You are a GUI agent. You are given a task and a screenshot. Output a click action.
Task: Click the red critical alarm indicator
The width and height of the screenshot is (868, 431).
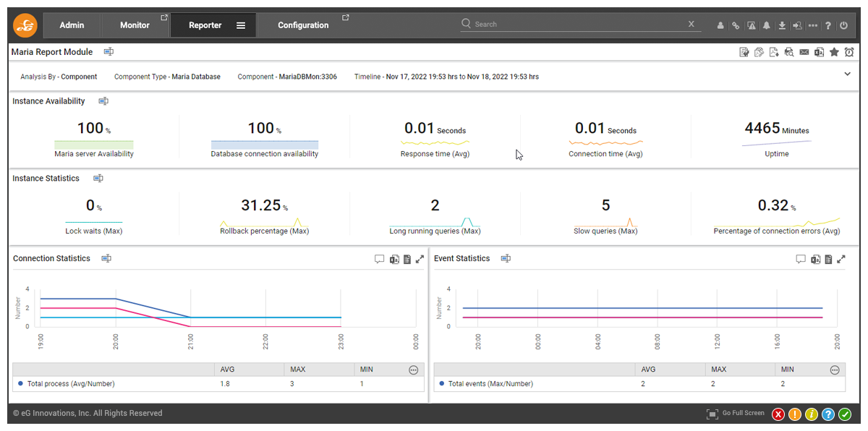click(x=778, y=414)
